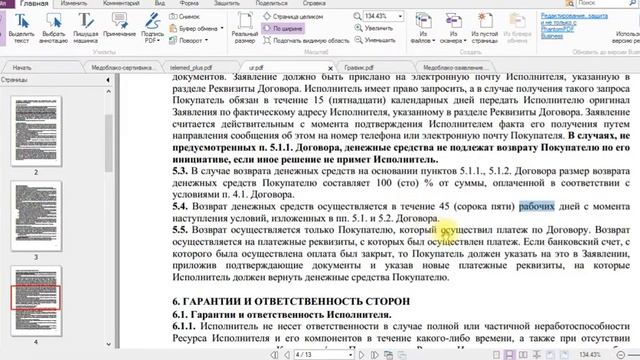This screenshot has height=360, width=640.
Task: Switch to the Защитить ribbon tab
Action: (x=227, y=3)
